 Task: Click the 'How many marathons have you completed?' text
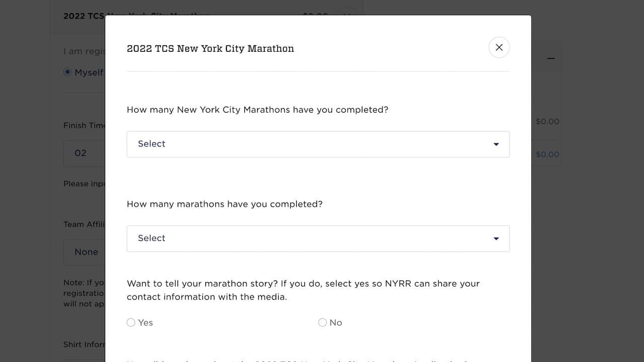224,204
